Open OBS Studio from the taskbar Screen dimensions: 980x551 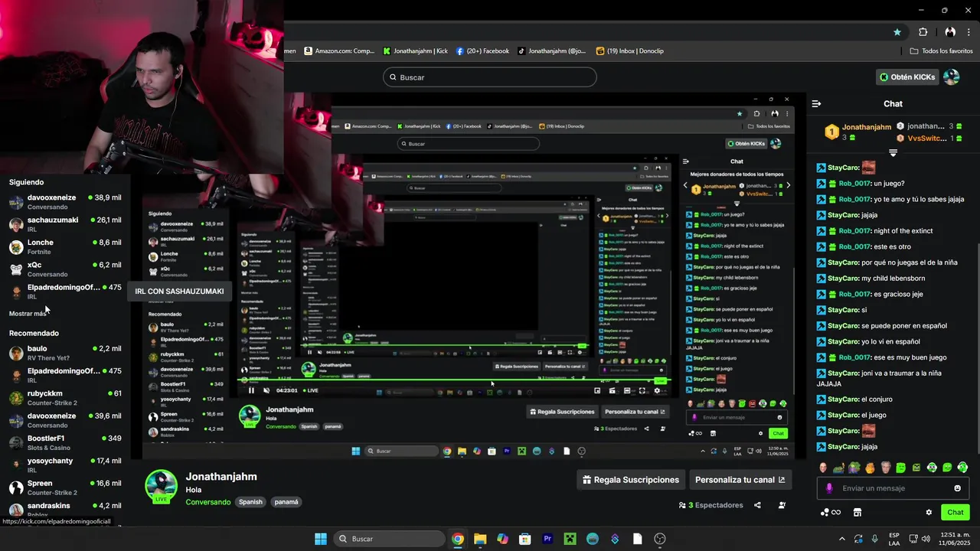tap(660, 539)
